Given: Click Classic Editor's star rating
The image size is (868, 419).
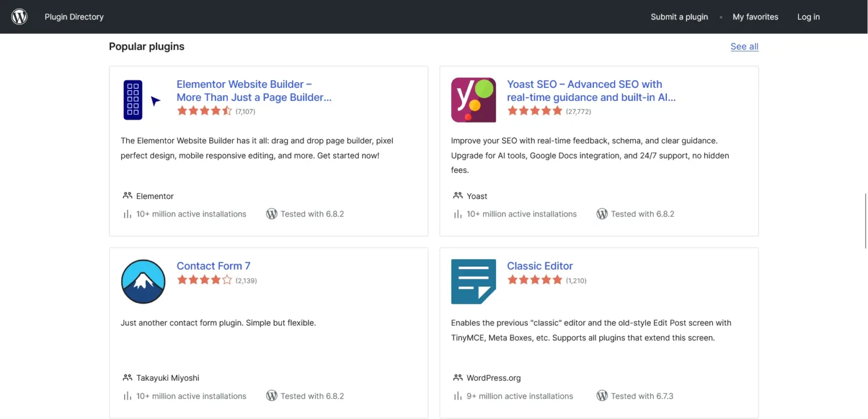Looking at the screenshot, I should pyautogui.click(x=535, y=280).
